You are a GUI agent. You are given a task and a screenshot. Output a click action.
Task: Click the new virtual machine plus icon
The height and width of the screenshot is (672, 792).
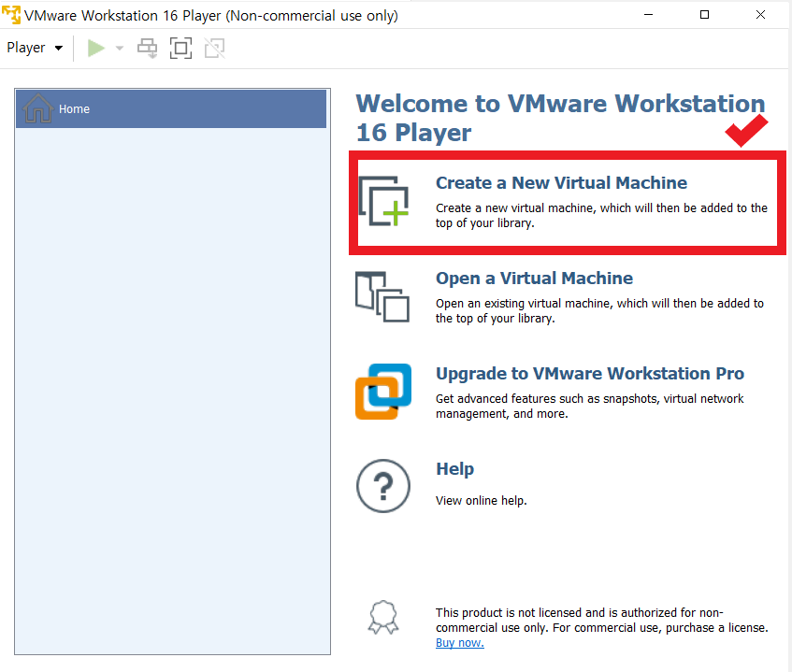pos(384,201)
